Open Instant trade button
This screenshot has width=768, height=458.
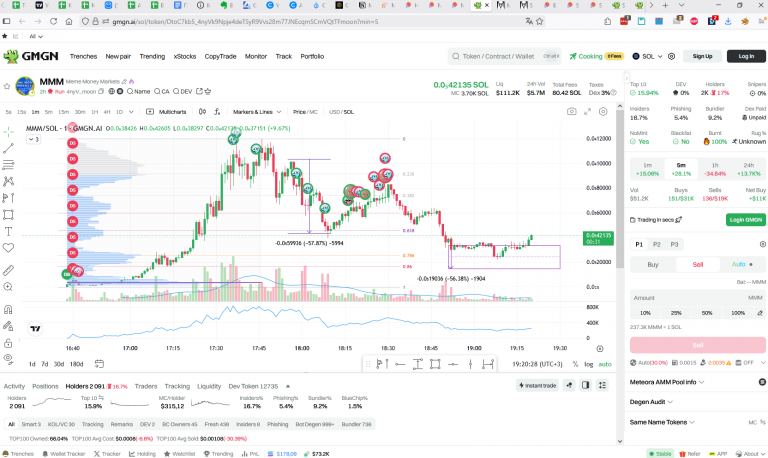click(537, 386)
